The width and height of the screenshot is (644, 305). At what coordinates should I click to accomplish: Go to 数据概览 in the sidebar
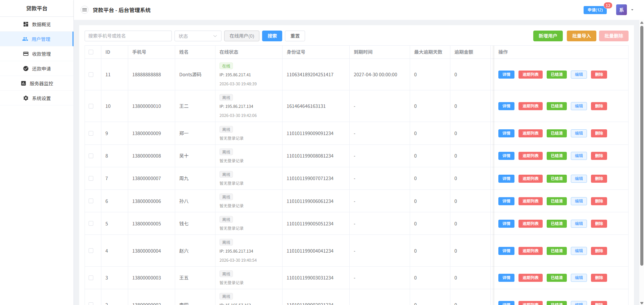point(41,25)
